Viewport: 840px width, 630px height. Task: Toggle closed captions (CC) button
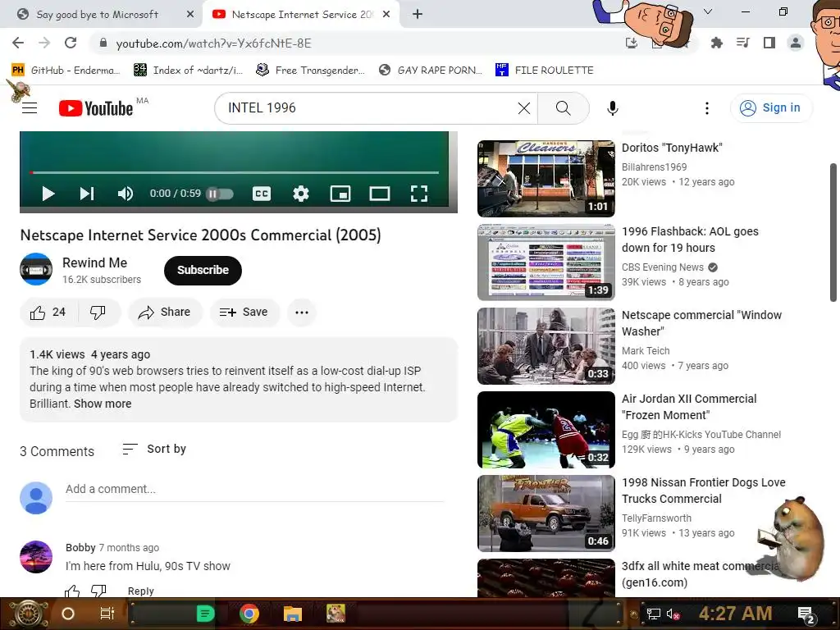(x=262, y=194)
